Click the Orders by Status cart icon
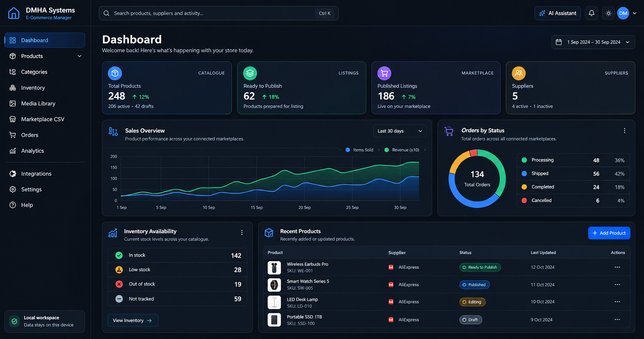Screen dimensions: 644x339 (x=449, y=131)
